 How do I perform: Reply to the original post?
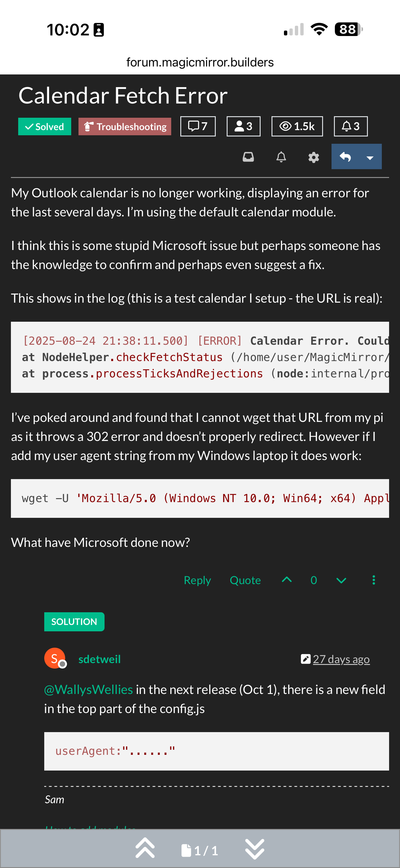tap(197, 580)
